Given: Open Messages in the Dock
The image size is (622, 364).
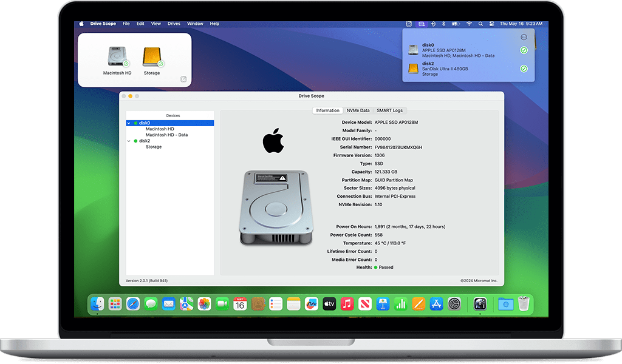Looking at the screenshot, I should tap(151, 304).
